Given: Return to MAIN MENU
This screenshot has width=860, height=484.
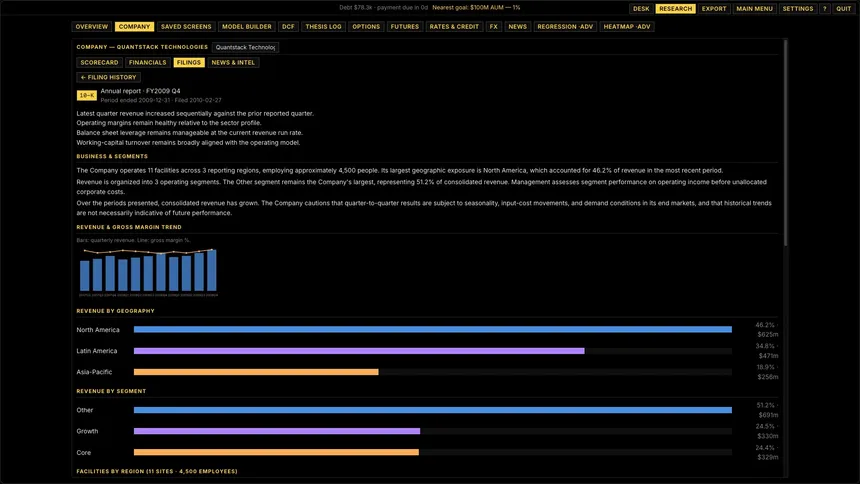Looking at the screenshot, I should click(x=754, y=9).
